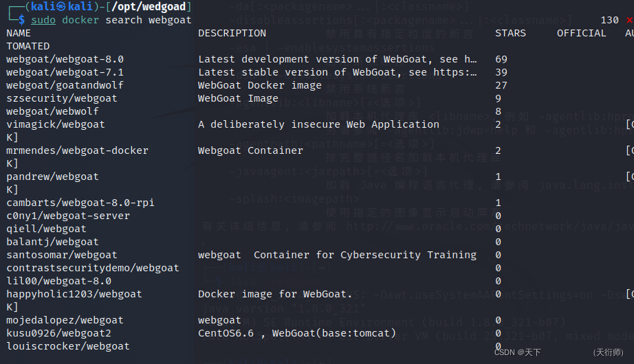Click the OFFICIAL column header
Image resolution: width=634 pixels, height=364 pixels.
[x=582, y=33]
